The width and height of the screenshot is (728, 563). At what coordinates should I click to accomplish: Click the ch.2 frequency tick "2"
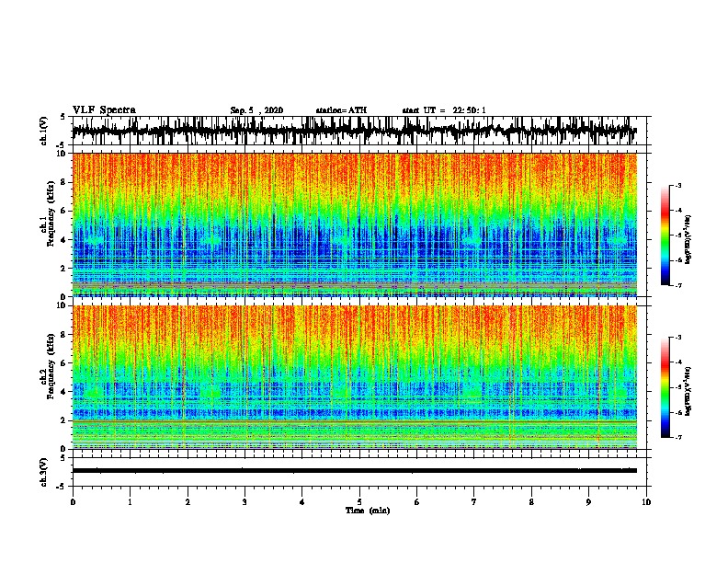coord(63,420)
